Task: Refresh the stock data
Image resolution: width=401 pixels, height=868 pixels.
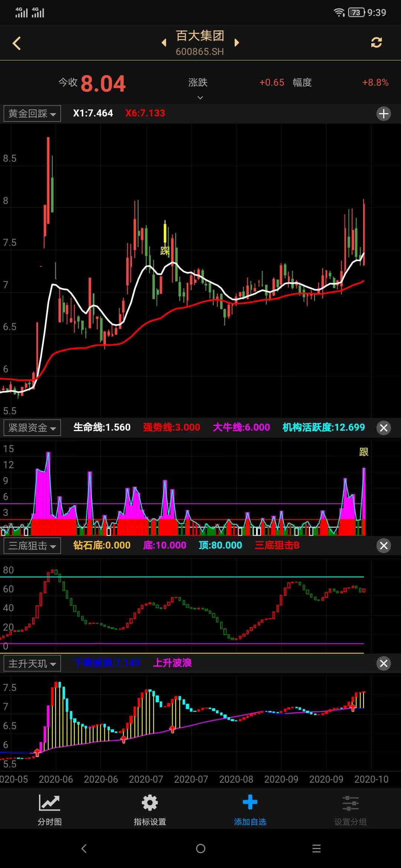Action: (376, 43)
